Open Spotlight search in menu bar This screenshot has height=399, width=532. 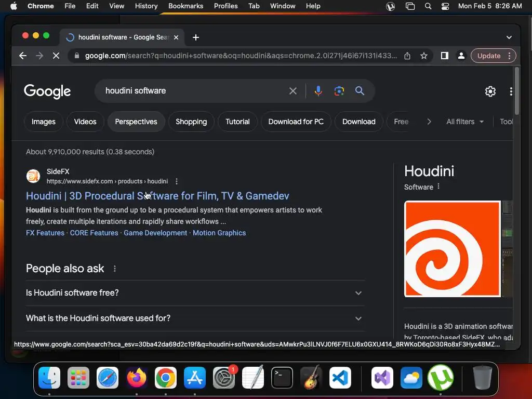click(x=428, y=6)
